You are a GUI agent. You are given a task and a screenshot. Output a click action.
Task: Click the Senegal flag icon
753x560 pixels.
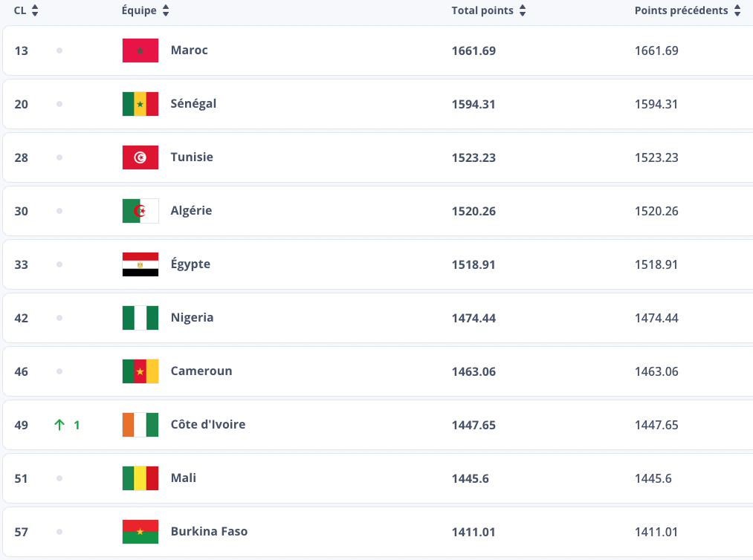140,104
